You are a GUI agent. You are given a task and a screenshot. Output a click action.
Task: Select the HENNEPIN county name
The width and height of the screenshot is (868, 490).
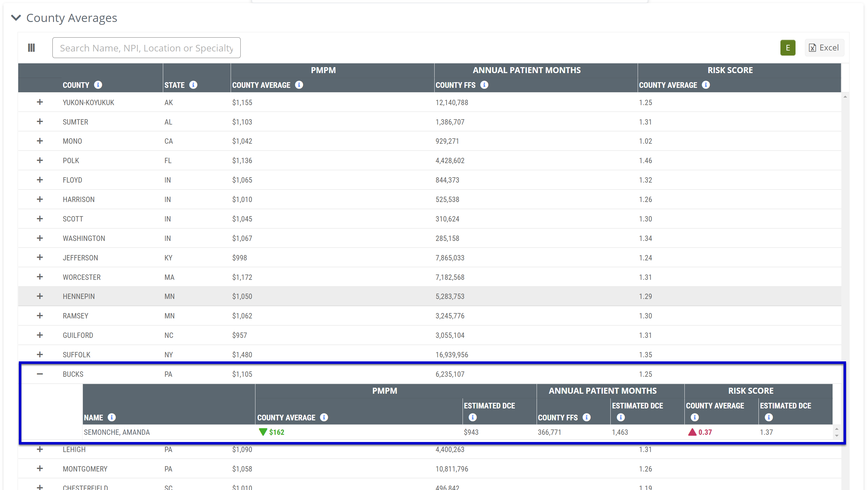pos(78,296)
